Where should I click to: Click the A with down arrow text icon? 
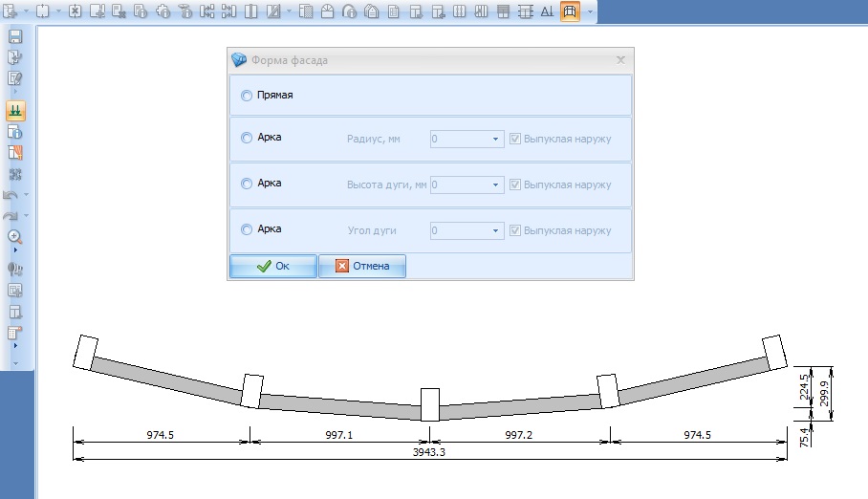tap(547, 11)
